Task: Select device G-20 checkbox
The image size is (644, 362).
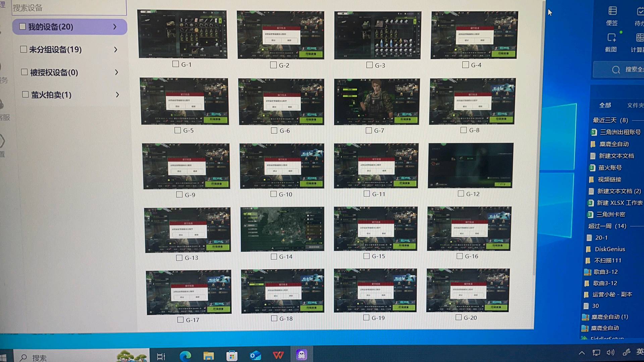Action: 459,317
